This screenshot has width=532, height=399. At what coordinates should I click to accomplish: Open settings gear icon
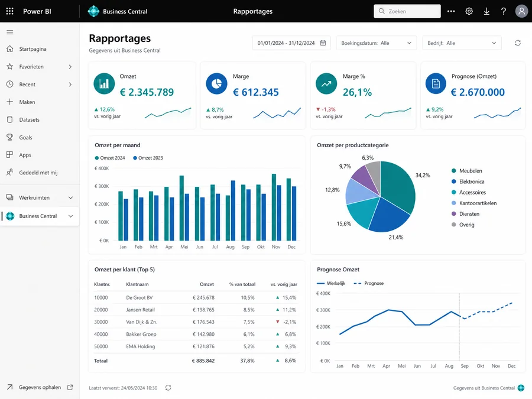point(469,11)
